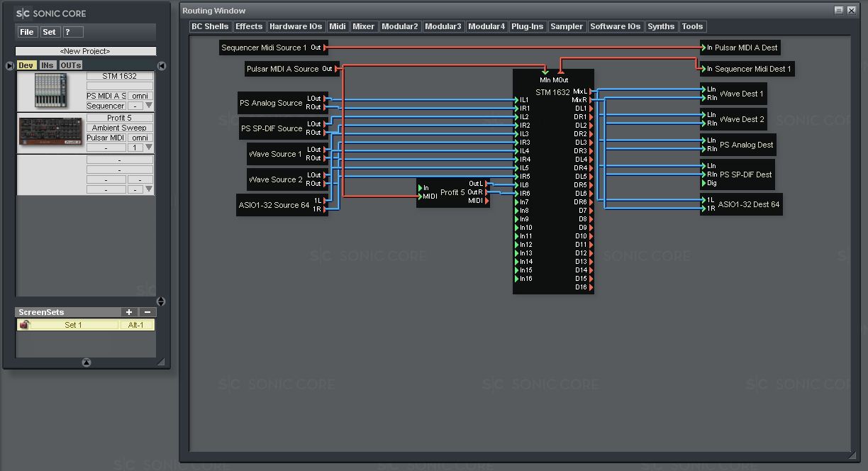Open the Synths menu
Image resolution: width=868 pixels, height=471 pixels.
pyautogui.click(x=661, y=26)
